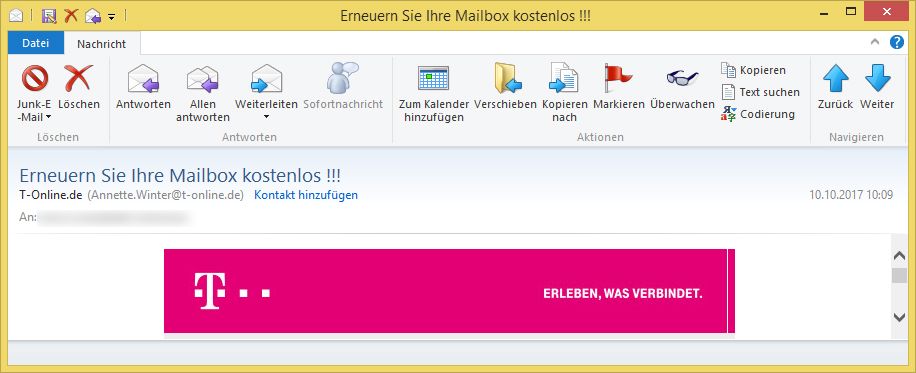Delete the message with the Löschen icon
Screen dimensions: 916x373
(x=78, y=78)
